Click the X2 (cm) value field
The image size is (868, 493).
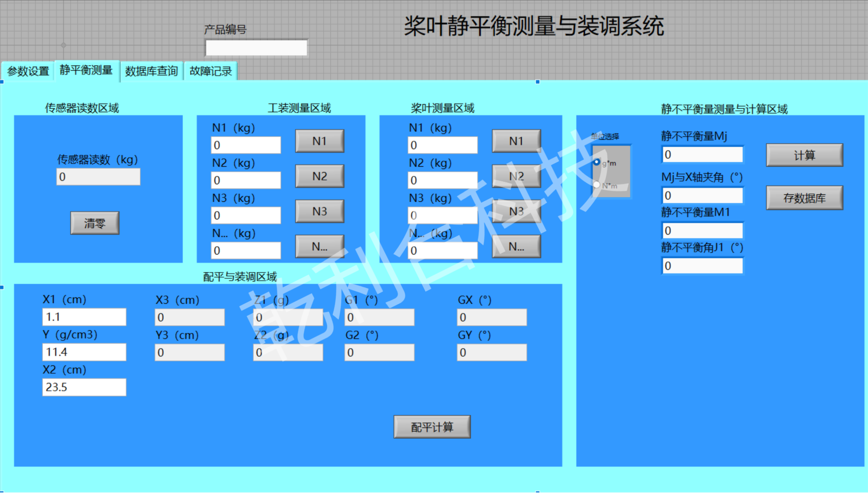[84, 387]
